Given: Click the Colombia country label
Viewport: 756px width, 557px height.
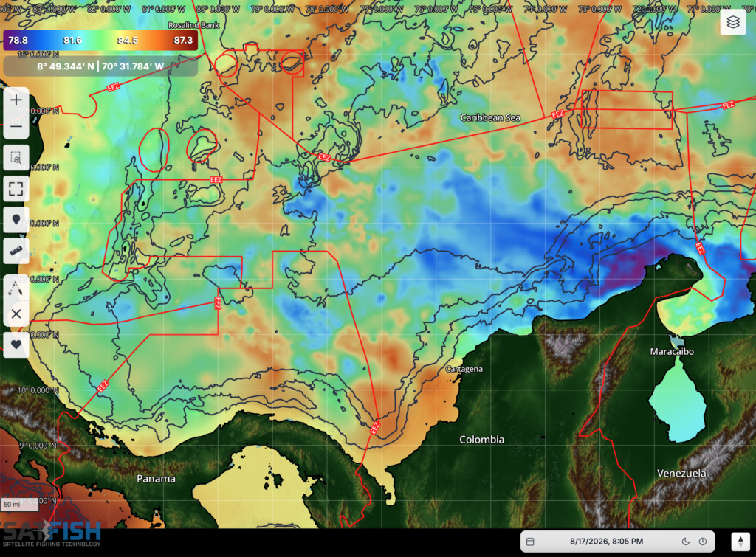Looking at the screenshot, I should [481, 440].
